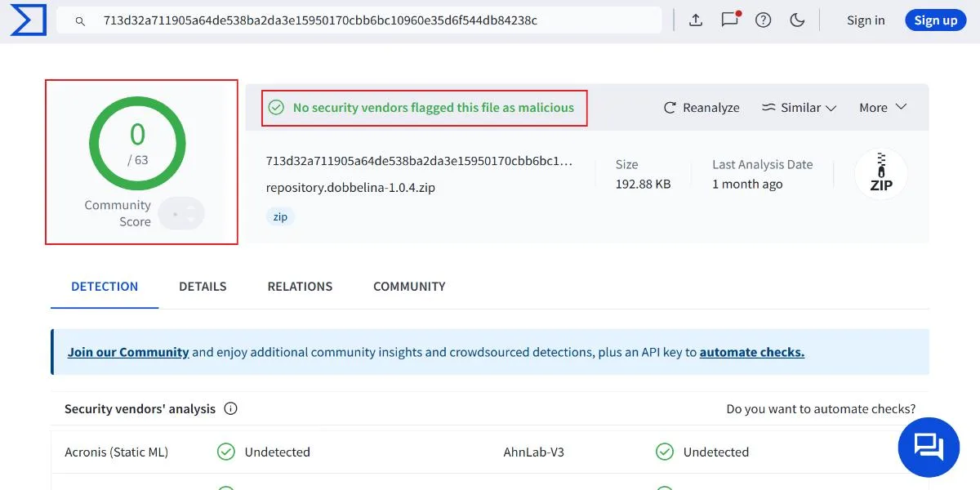
Task: Click the zip tag chip
Action: (280, 217)
